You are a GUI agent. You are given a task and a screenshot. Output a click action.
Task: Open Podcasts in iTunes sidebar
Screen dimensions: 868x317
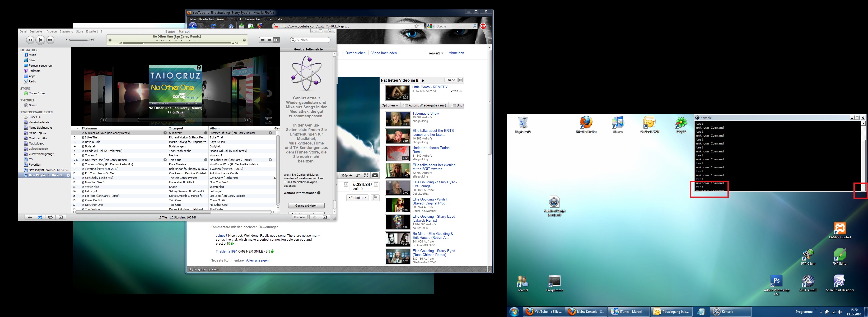(34, 71)
